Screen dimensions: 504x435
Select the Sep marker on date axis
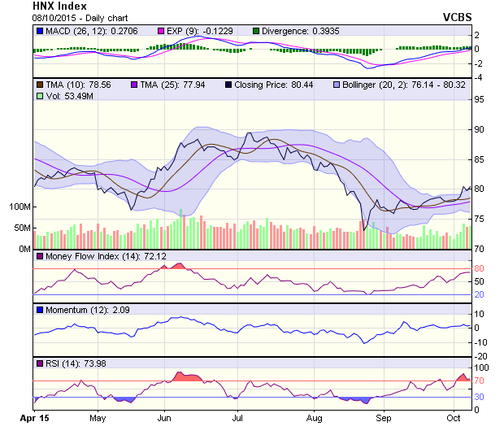(385, 419)
